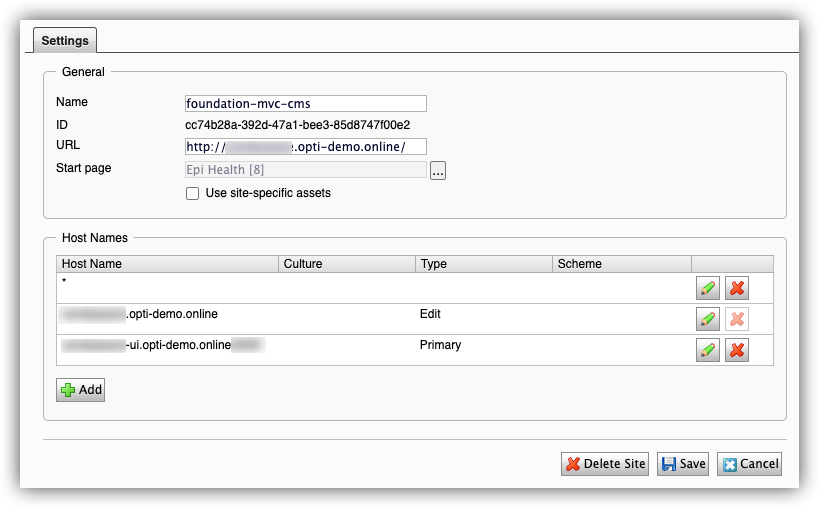Screen dimensions: 819x508
Task: Edit the wildcard (*) host name row
Action: tap(708, 288)
